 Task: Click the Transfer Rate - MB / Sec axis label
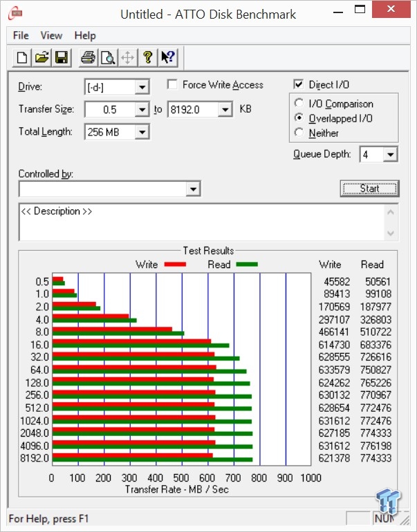(177, 489)
